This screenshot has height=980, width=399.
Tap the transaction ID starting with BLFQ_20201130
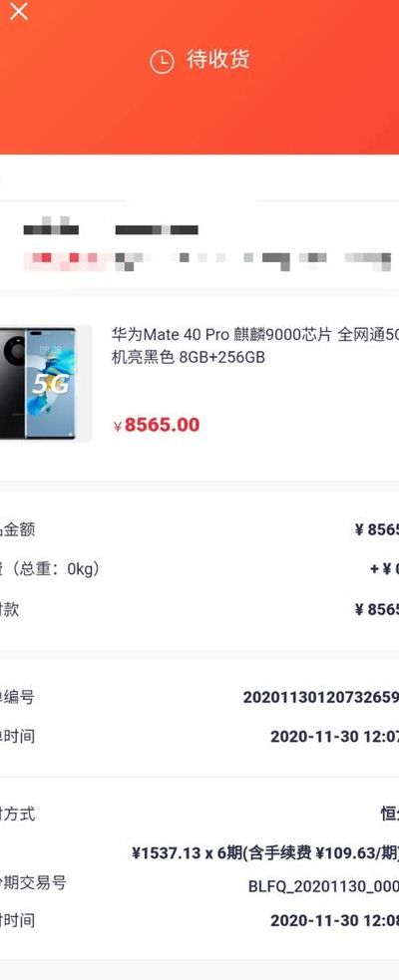pos(323,885)
